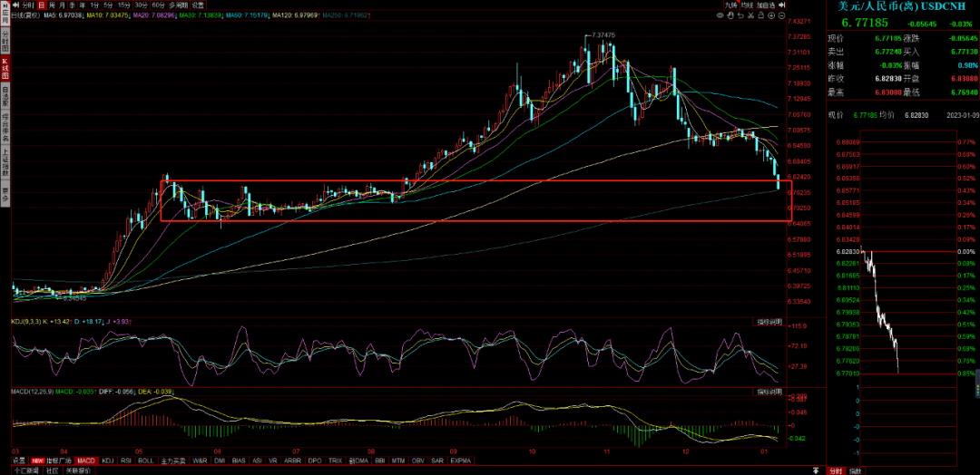Click the up-arrow icon at bottom of the K-line chart
Viewport: 980px width, 475px height.
tap(816, 470)
